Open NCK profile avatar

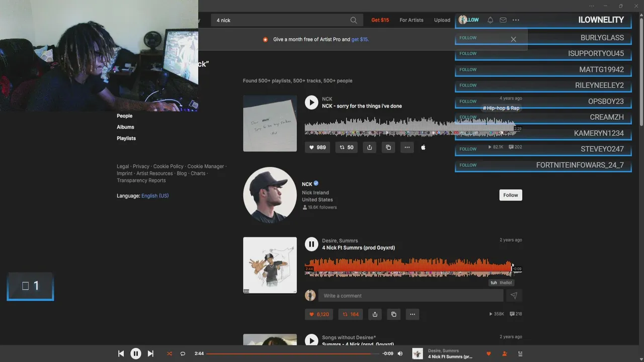(x=270, y=194)
